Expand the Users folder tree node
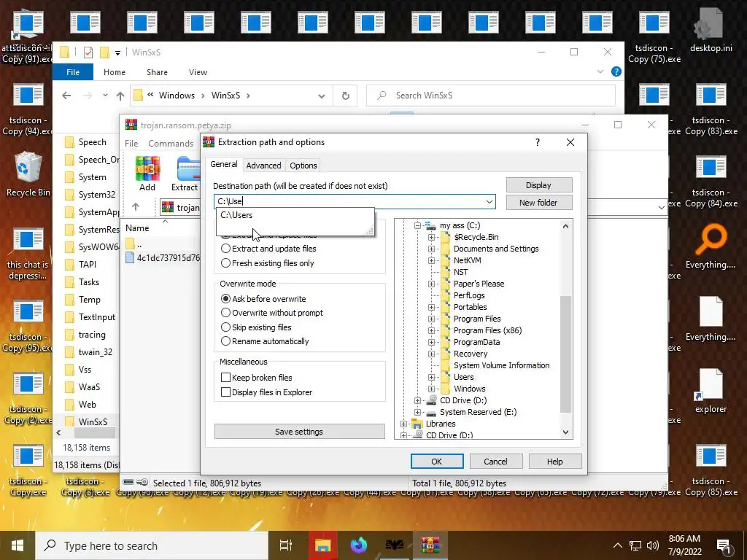The height and width of the screenshot is (560, 747). [431, 377]
